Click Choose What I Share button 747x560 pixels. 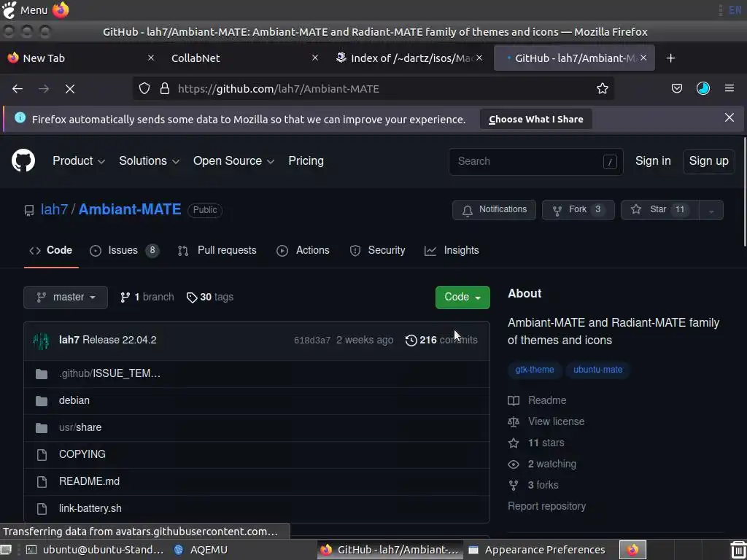[536, 119]
